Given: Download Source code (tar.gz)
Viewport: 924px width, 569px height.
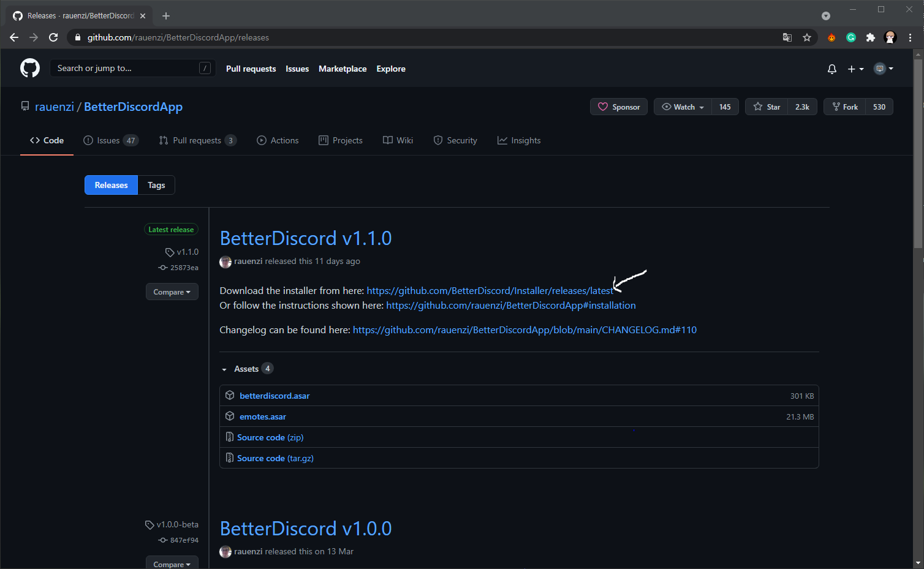Looking at the screenshot, I should click(275, 458).
